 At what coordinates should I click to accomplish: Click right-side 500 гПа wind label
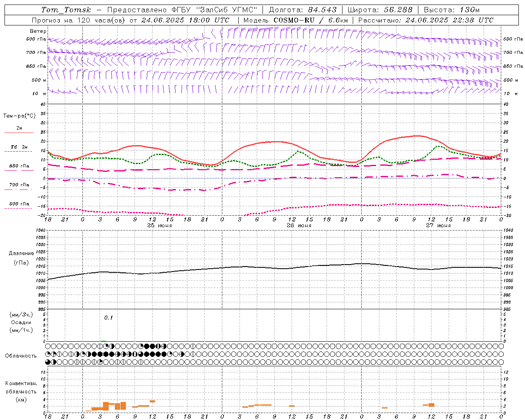tap(513, 39)
